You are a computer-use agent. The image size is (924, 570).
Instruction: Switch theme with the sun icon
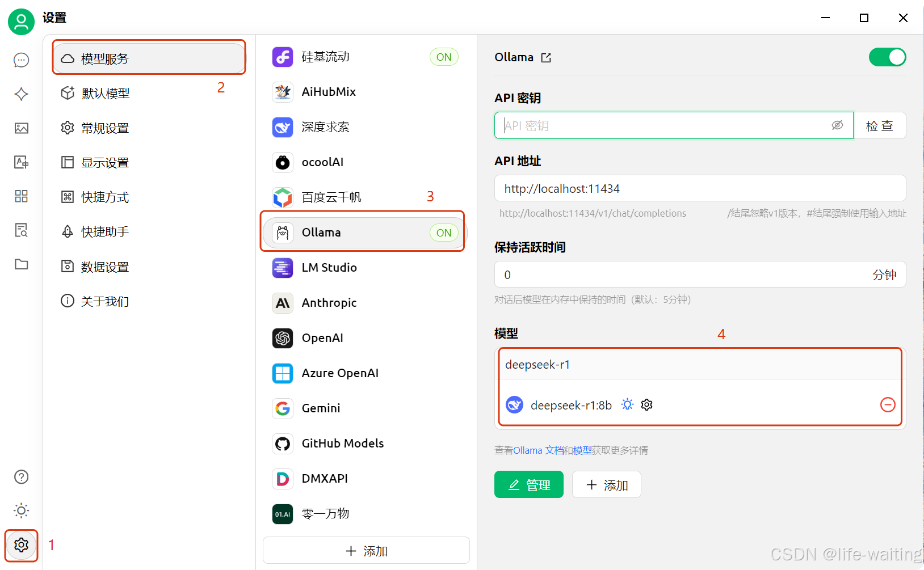(x=22, y=510)
